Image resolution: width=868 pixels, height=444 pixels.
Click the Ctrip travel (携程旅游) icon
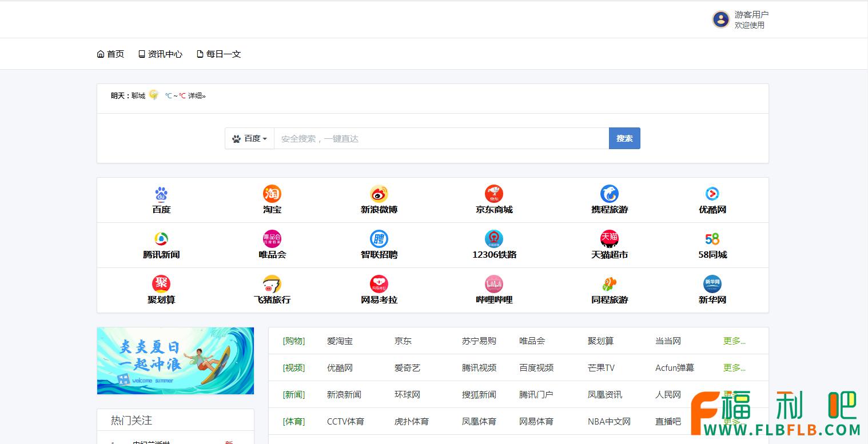[610, 194]
